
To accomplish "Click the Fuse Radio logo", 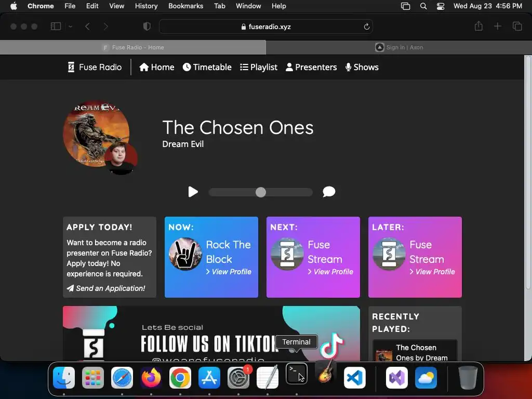I will pyautogui.click(x=95, y=67).
